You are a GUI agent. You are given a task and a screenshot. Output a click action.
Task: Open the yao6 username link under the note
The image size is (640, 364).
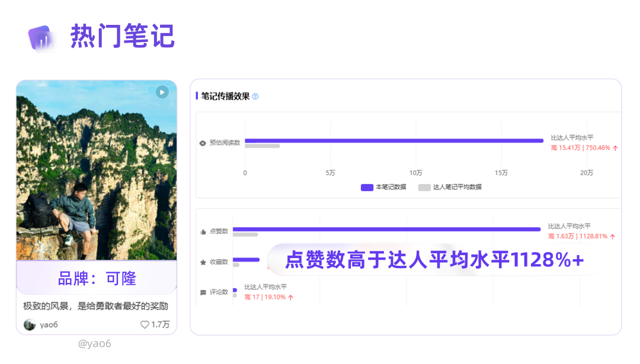[49, 325]
